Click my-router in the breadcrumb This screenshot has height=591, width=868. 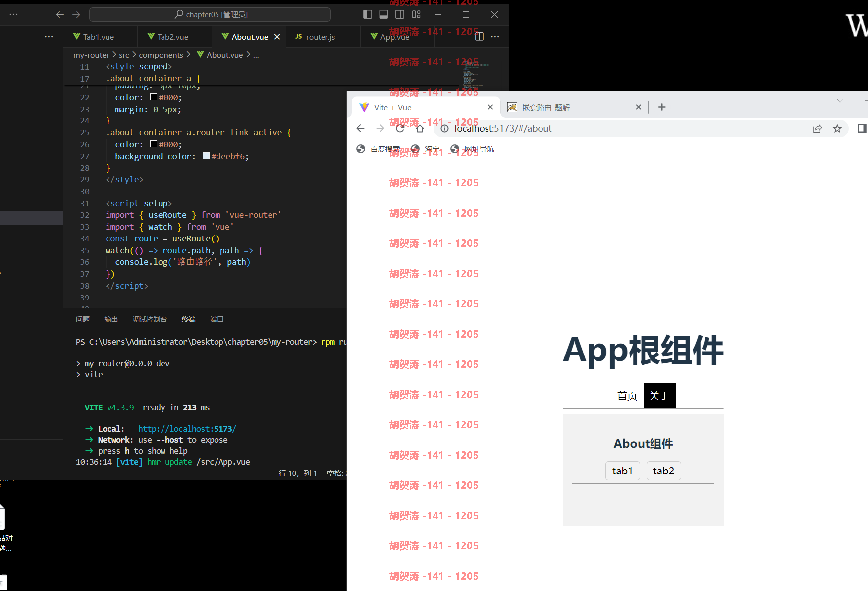point(91,55)
